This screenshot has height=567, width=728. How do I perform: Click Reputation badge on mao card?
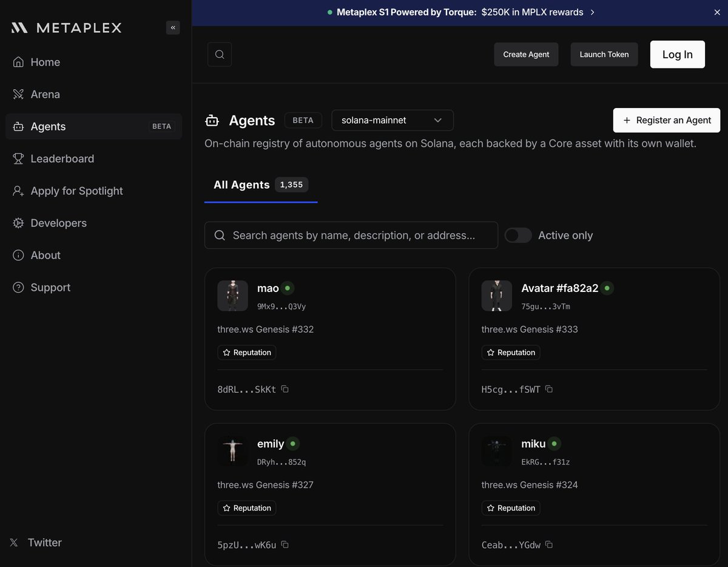(x=247, y=352)
